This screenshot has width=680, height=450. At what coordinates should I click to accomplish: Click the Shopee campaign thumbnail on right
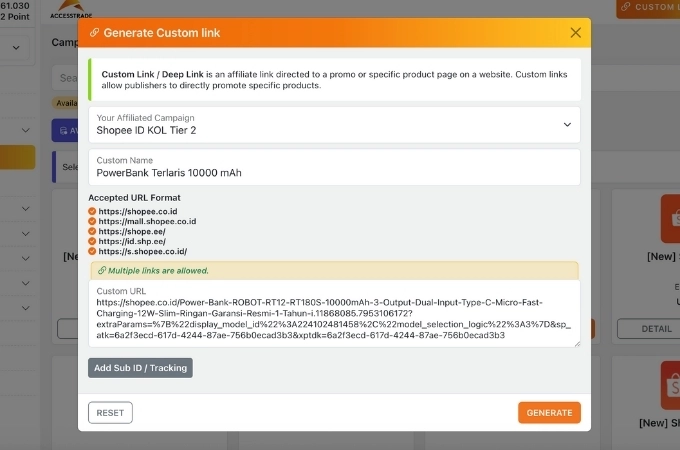point(670,218)
